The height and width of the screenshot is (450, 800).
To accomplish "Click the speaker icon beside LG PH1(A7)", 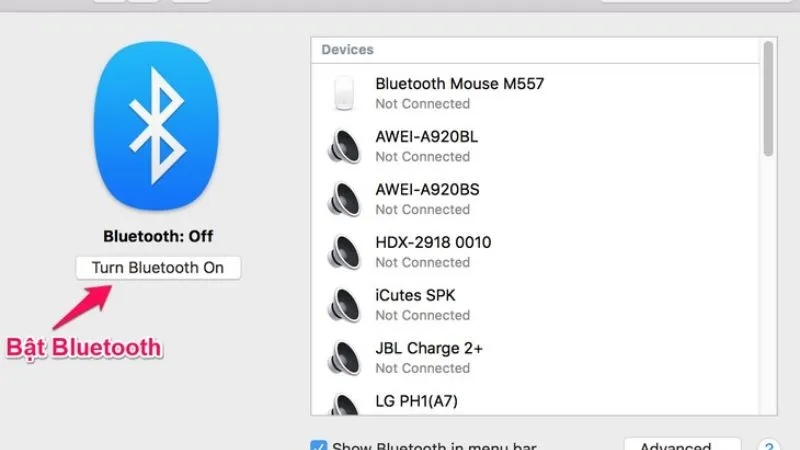I will tap(344, 405).
